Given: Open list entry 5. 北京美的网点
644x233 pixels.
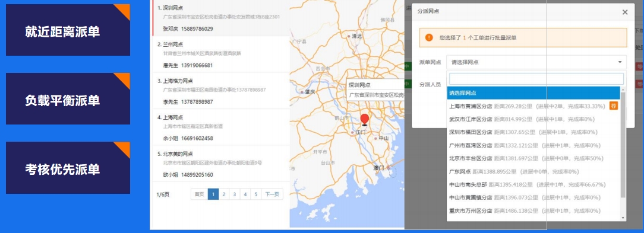Looking at the screenshot, I should click(220, 164).
